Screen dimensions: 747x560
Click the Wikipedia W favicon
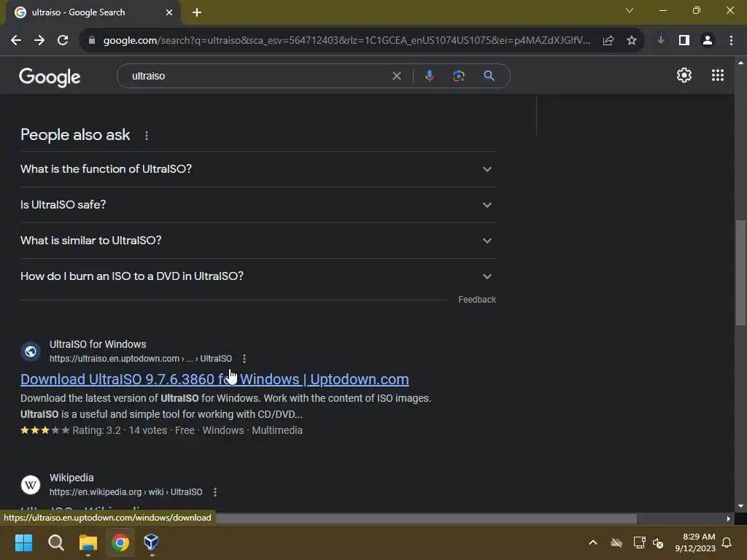(x=31, y=485)
